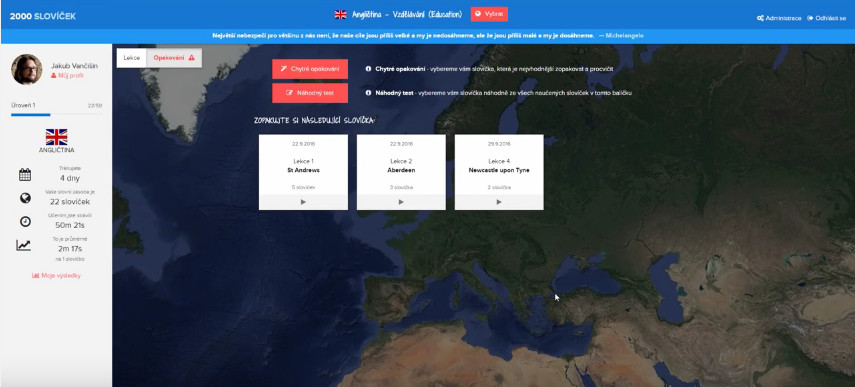Click Odhlásit se to log out

[827, 18]
